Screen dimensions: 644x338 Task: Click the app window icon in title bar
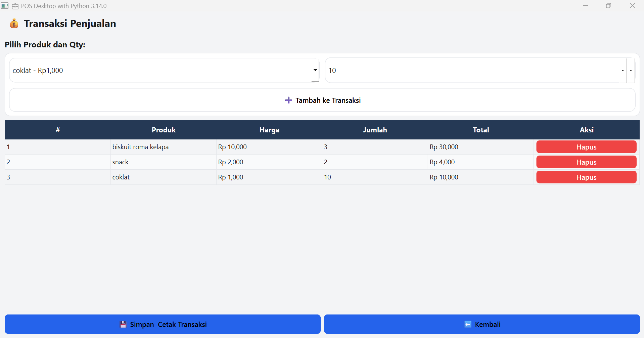click(x=5, y=6)
